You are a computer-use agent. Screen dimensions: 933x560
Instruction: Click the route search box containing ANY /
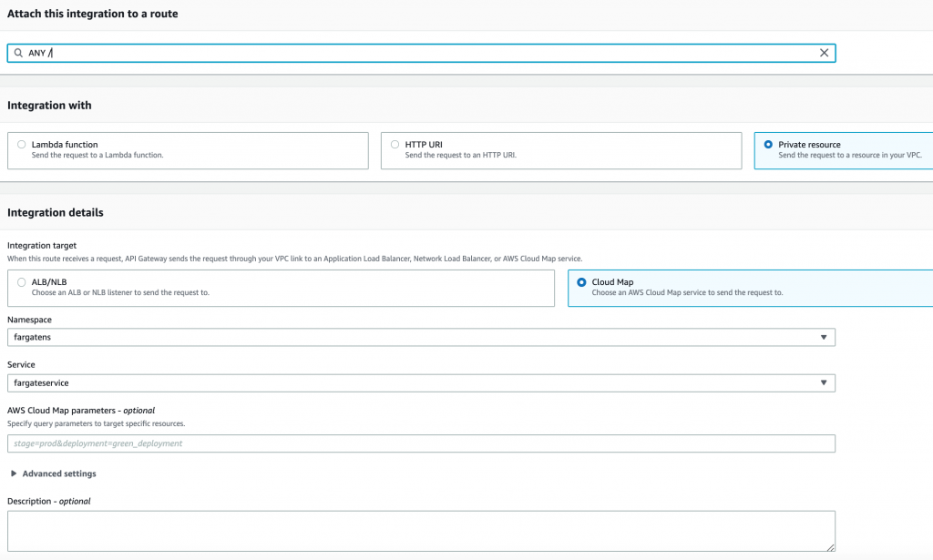click(419, 52)
